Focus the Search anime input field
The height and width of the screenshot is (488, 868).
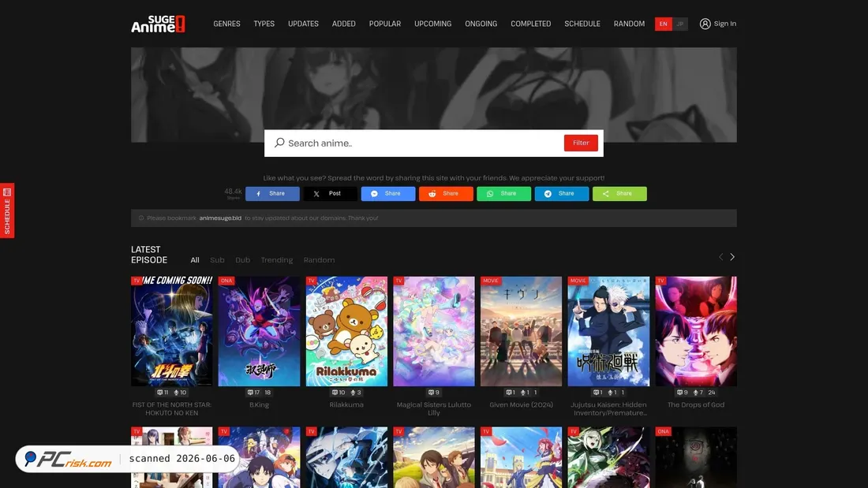point(424,143)
